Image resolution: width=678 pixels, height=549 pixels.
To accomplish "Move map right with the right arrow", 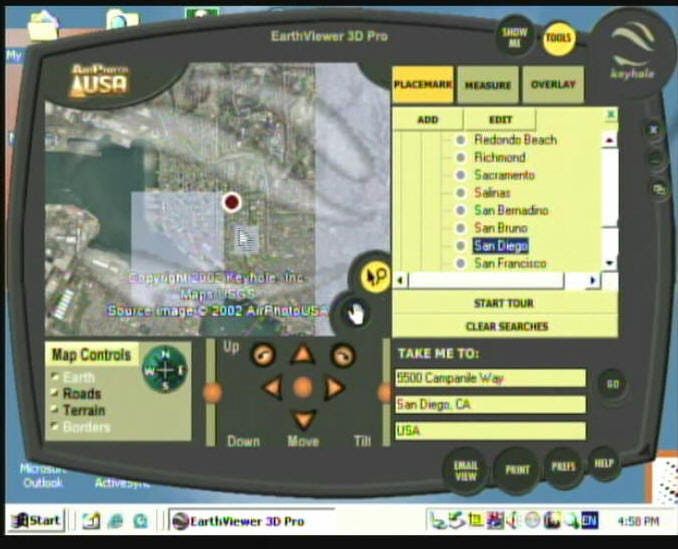I will click(x=334, y=388).
